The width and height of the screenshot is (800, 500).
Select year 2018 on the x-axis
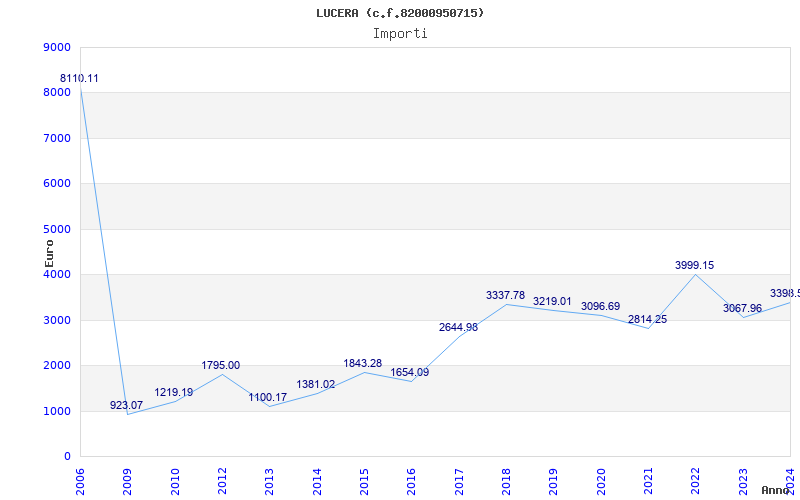pyautogui.click(x=506, y=482)
